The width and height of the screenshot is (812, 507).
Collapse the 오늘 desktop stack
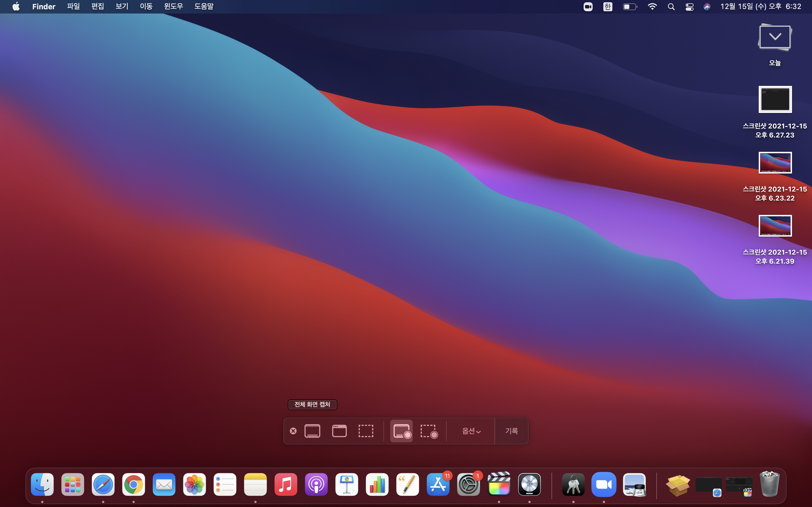775,37
